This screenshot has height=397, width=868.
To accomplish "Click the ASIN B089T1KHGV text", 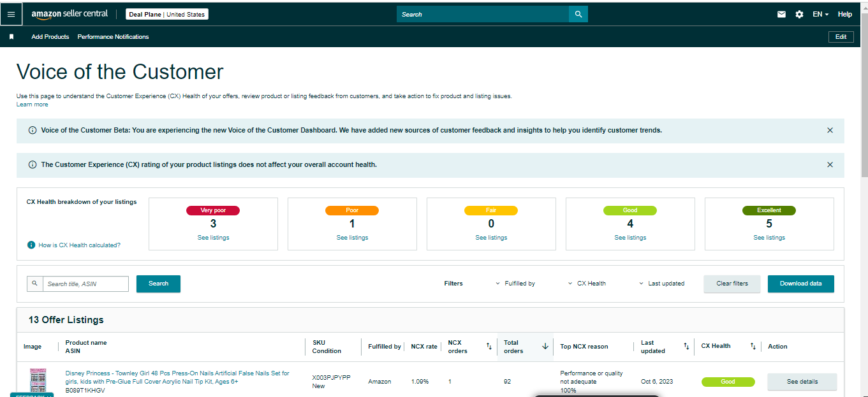I will [x=85, y=390].
